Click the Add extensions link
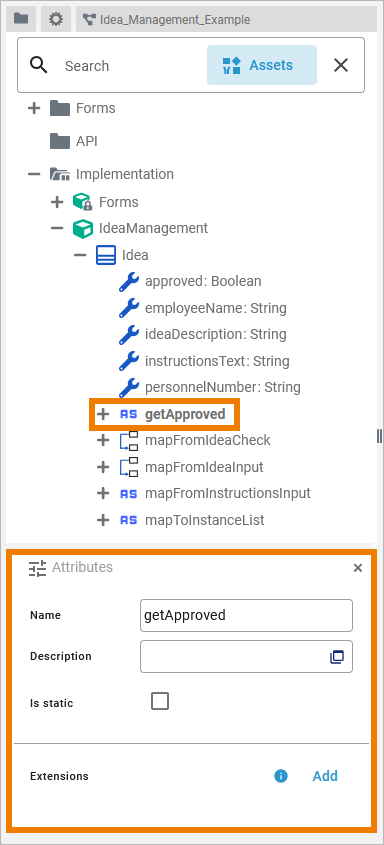 coord(325,776)
